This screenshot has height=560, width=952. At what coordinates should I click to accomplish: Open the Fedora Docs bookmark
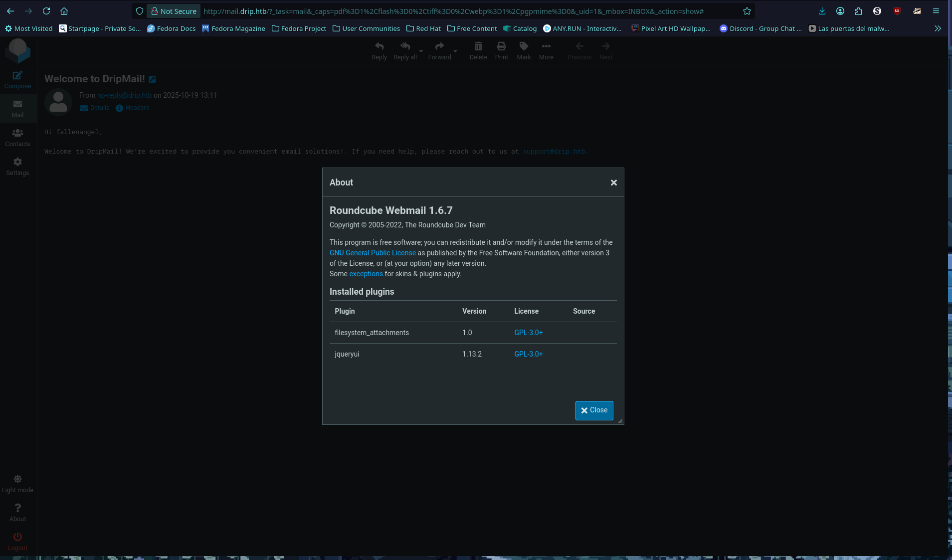coord(171,28)
